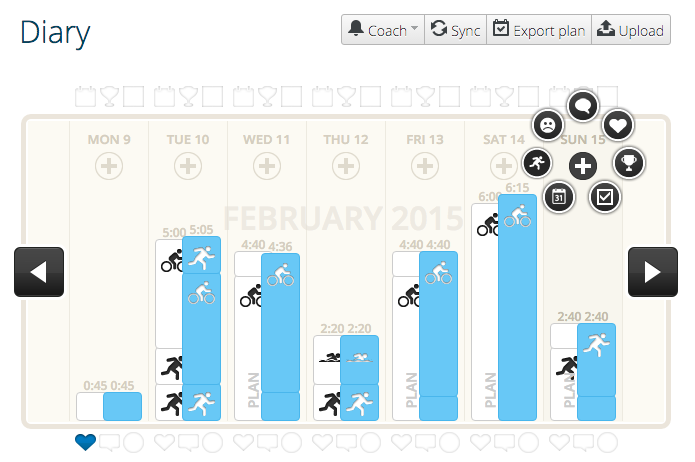
Task: Open Thursday's blue swim session block
Action: click(359, 360)
